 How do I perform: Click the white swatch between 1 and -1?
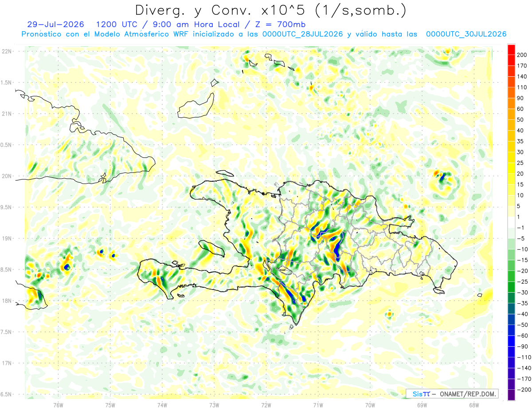point(511,222)
